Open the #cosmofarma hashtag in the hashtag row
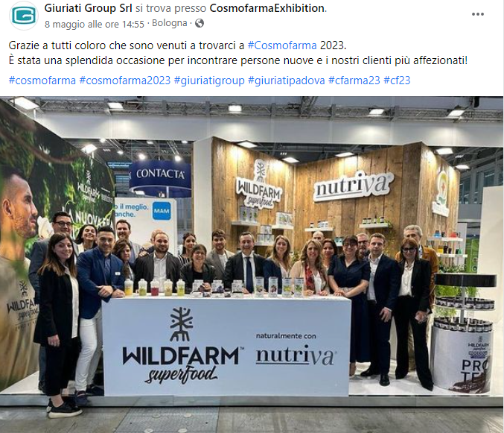Viewport: 504px width, 433px height. (x=42, y=80)
